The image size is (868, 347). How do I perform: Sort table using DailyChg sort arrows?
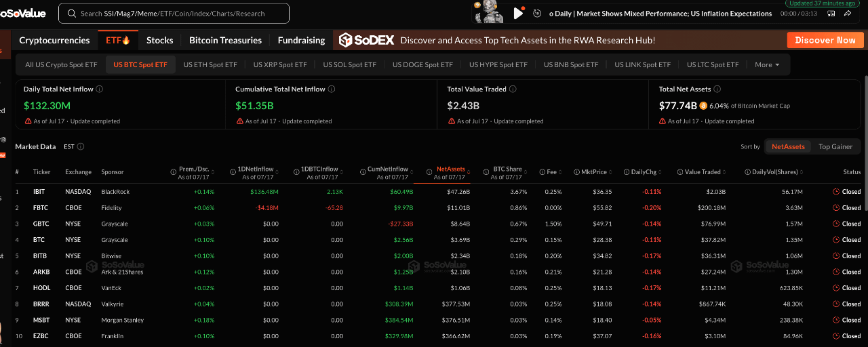click(x=660, y=172)
